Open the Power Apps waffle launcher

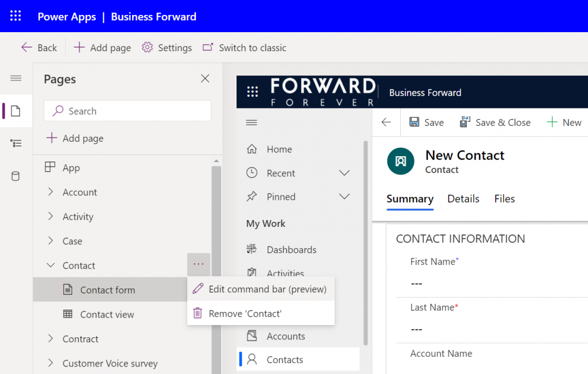tap(16, 16)
